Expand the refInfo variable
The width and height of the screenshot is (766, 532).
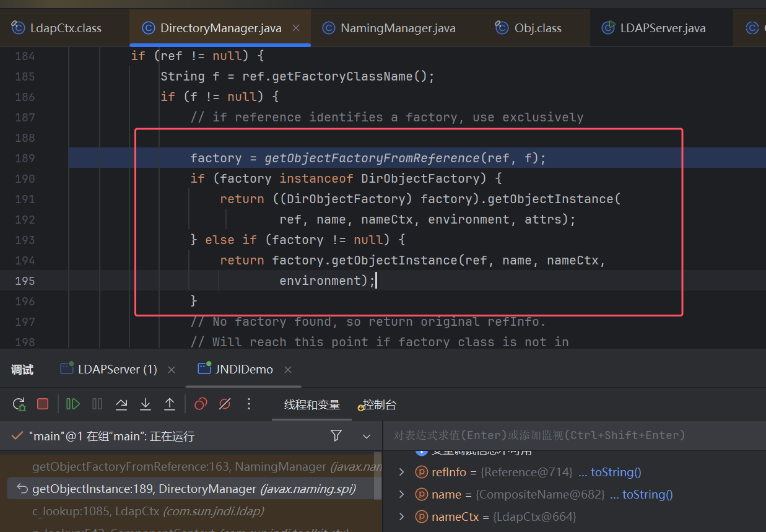401,472
